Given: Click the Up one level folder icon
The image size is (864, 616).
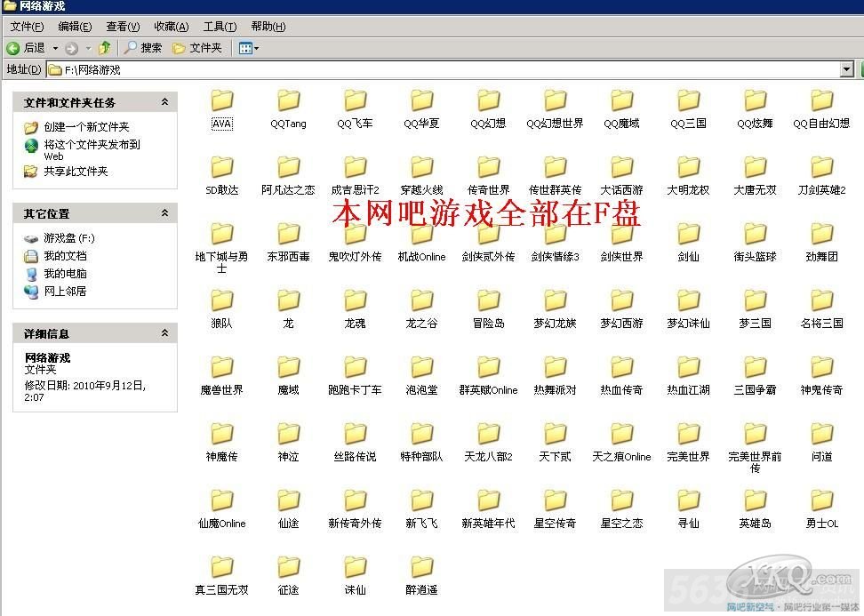Looking at the screenshot, I should pos(104,48).
